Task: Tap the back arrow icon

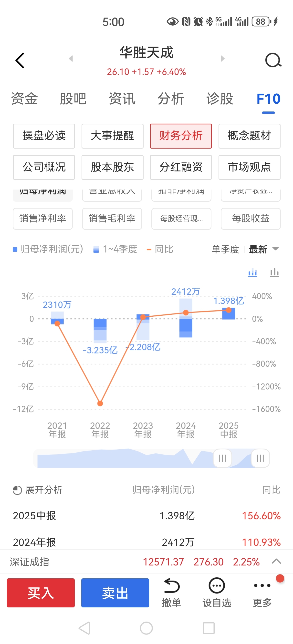Action: (20, 60)
